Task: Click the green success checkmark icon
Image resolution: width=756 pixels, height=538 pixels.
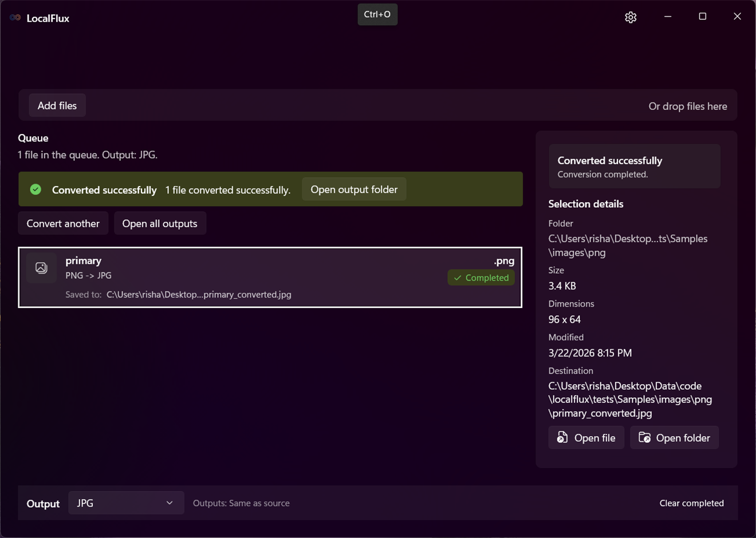Action: point(36,189)
